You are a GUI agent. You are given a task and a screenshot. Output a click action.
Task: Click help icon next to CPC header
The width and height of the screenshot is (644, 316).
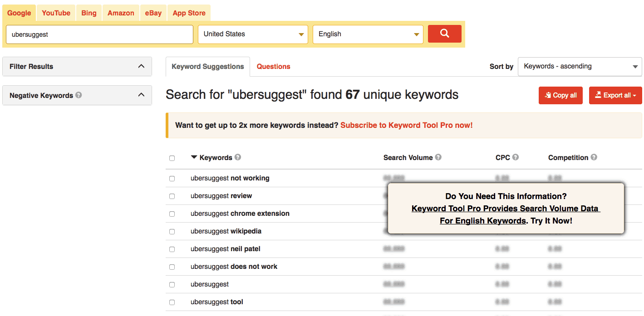coord(516,157)
